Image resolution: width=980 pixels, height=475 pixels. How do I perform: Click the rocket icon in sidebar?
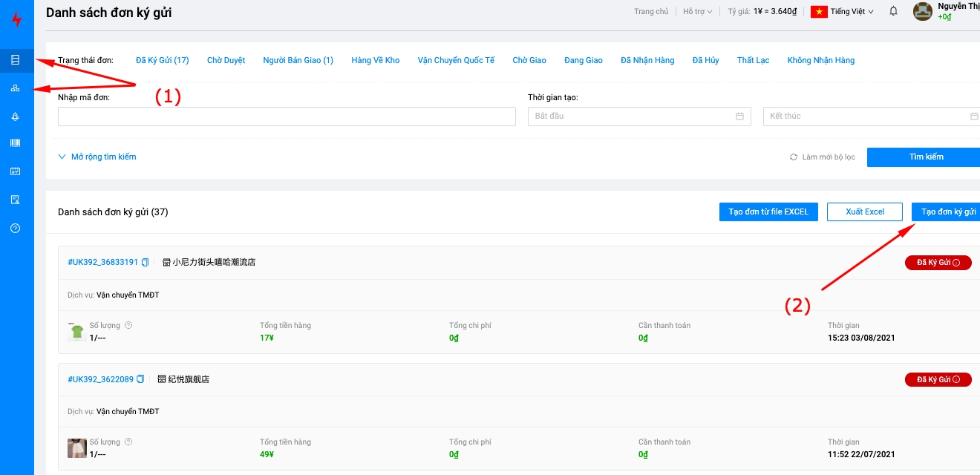point(16,117)
